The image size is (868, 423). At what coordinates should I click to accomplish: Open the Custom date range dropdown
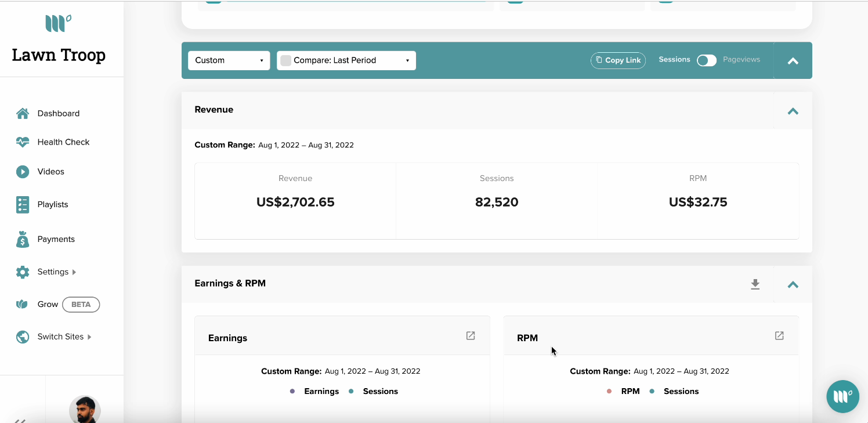[229, 60]
